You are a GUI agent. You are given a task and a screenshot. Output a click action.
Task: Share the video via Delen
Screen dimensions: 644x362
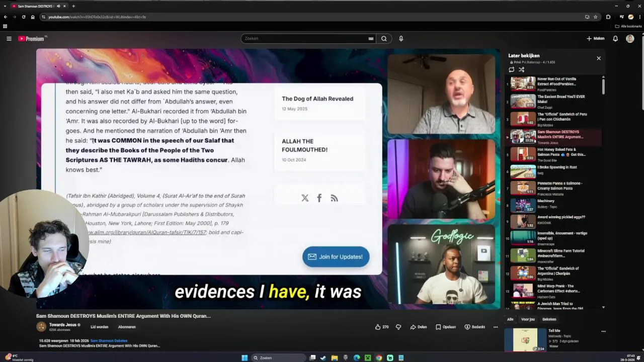(419, 327)
